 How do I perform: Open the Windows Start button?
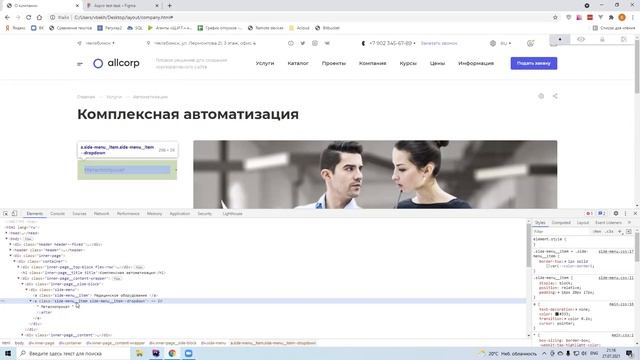tap(7, 353)
